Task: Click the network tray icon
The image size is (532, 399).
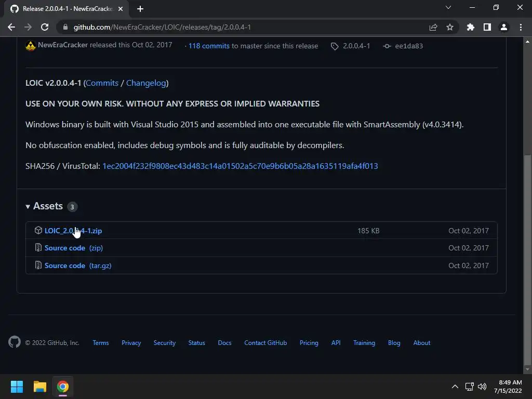Action: 470,387
